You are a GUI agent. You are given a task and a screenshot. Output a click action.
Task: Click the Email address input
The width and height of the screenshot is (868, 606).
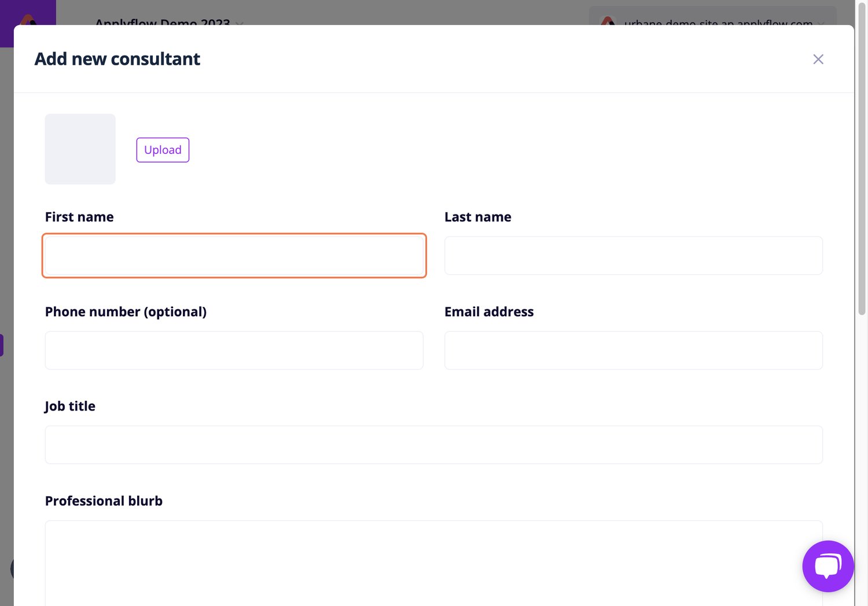tap(634, 350)
